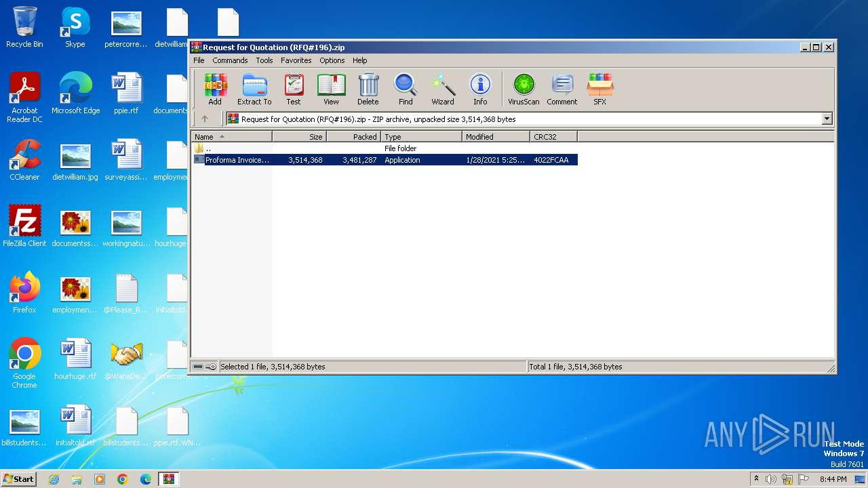Open the Commands menu
This screenshot has height=488, width=868.
tap(230, 60)
